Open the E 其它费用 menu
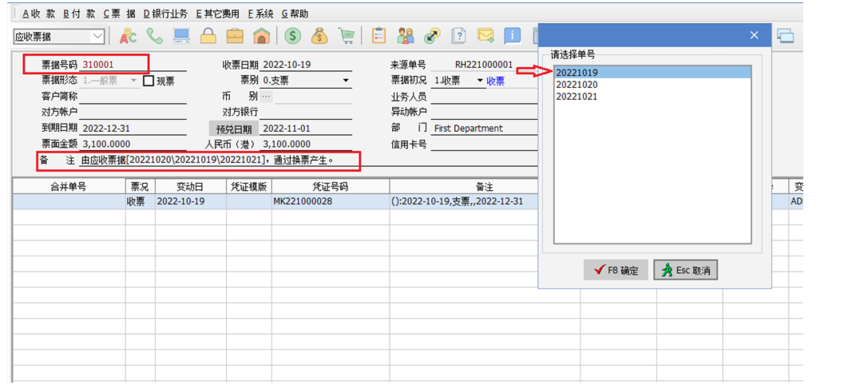The image size is (860, 385). [x=218, y=14]
